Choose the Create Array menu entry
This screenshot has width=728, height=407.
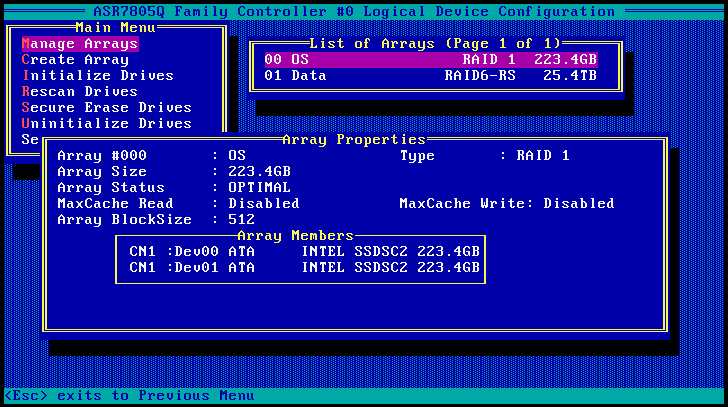pyautogui.click(x=75, y=60)
